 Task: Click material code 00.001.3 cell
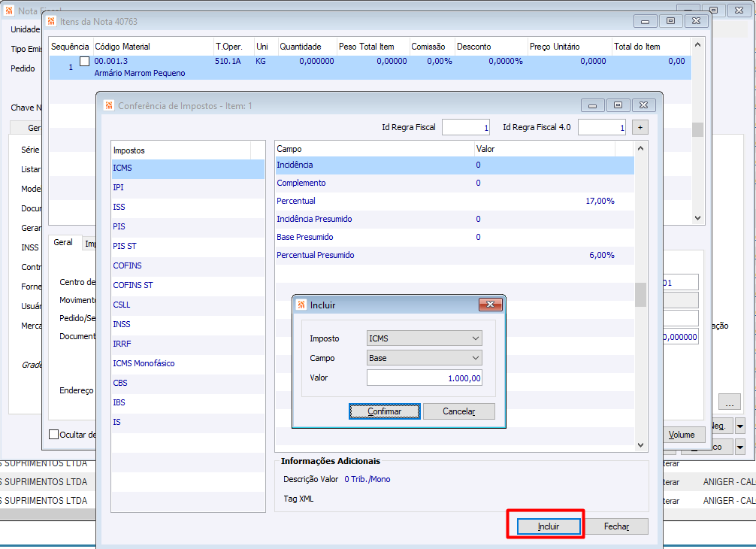coord(111,61)
